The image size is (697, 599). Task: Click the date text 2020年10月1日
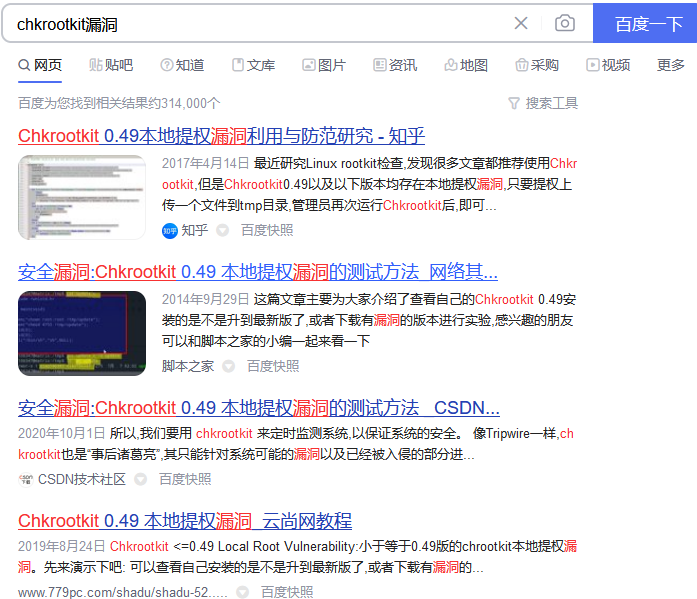61,433
